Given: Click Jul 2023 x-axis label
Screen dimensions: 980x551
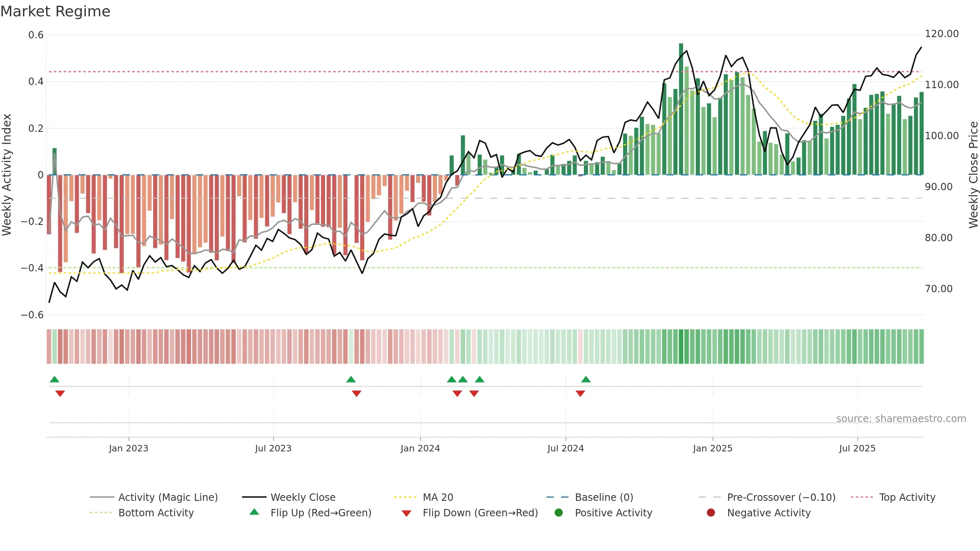Looking at the screenshot, I should pos(273,448).
